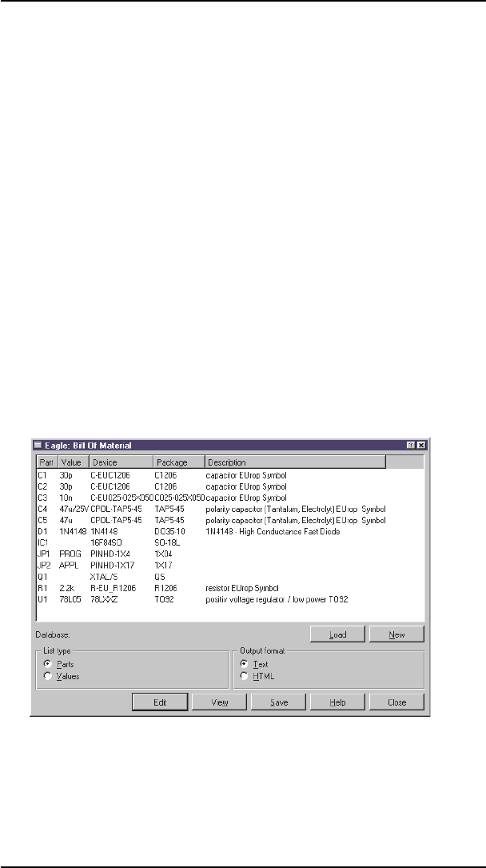
Task: Select the D1 diode row
Action: (x=230, y=531)
